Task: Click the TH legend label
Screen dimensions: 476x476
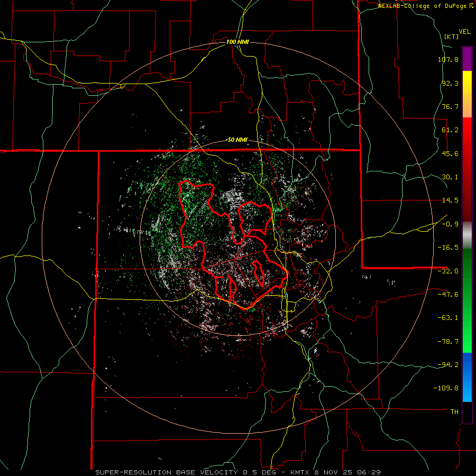Action: (x=455, y=412)
